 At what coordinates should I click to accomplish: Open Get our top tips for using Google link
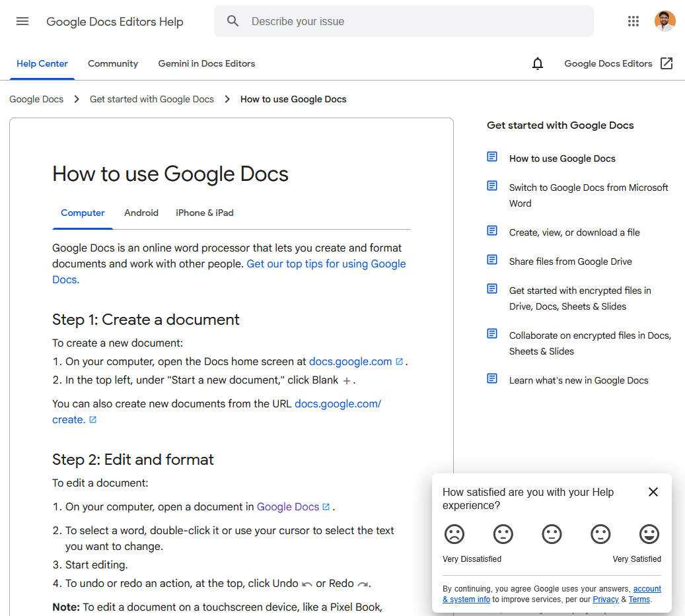coord(326,263)
